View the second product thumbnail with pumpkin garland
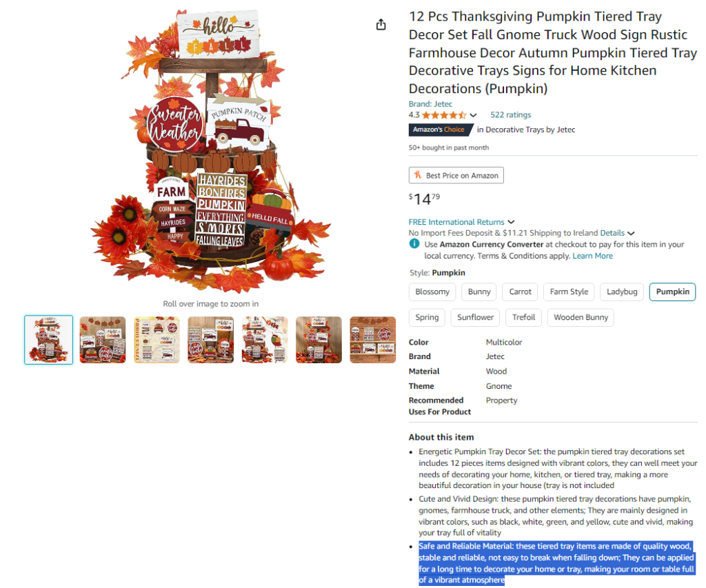The width and height of the screenshot is (706, 588). coord(103,340)
